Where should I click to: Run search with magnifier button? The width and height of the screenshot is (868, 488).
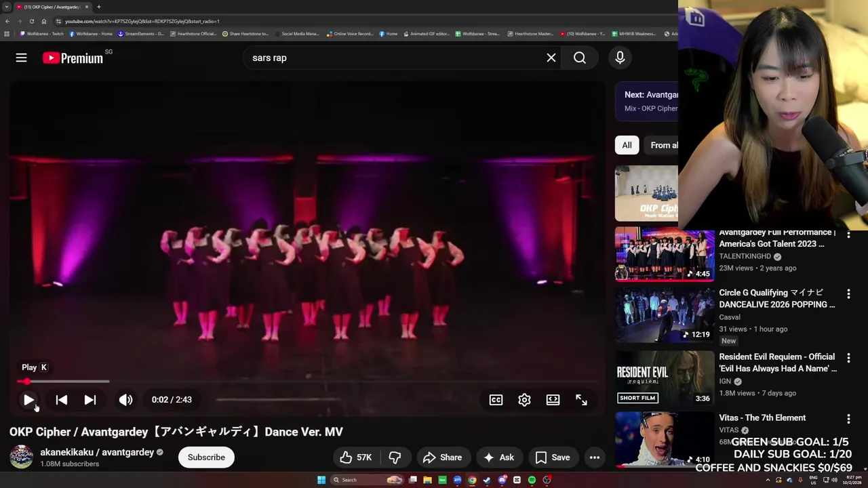tap(580, 58)
